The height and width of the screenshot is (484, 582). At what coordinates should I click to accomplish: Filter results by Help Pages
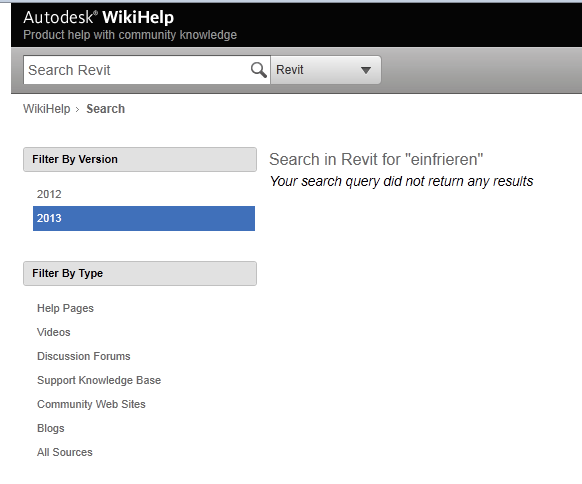coord(65,308)
